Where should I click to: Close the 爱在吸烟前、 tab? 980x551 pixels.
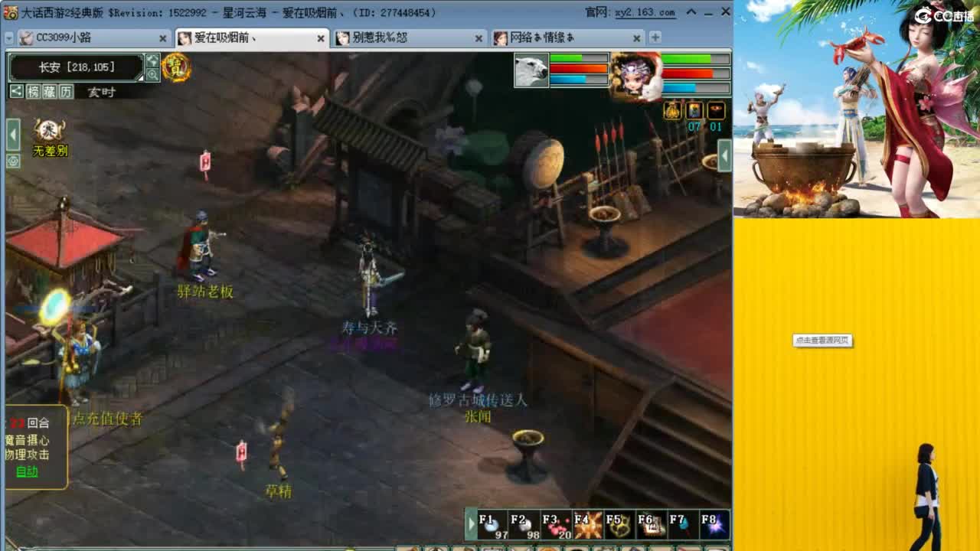(x=321, y=38)
